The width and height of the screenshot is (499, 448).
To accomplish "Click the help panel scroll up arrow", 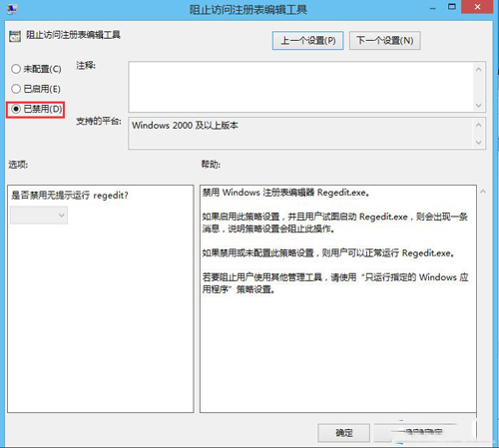I will point(483,192).
